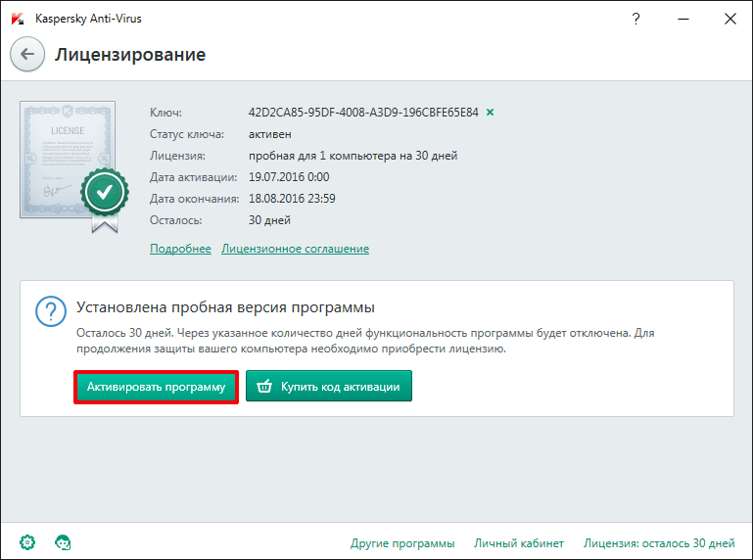This screenshot has width=753, height=560.
Task: Open settings via the gear icon
Action: point(27,542)
